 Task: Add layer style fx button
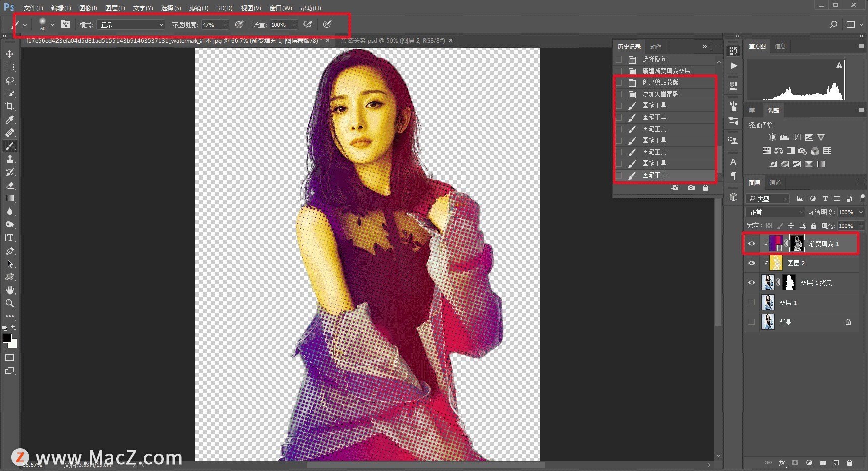coord(782,462)
